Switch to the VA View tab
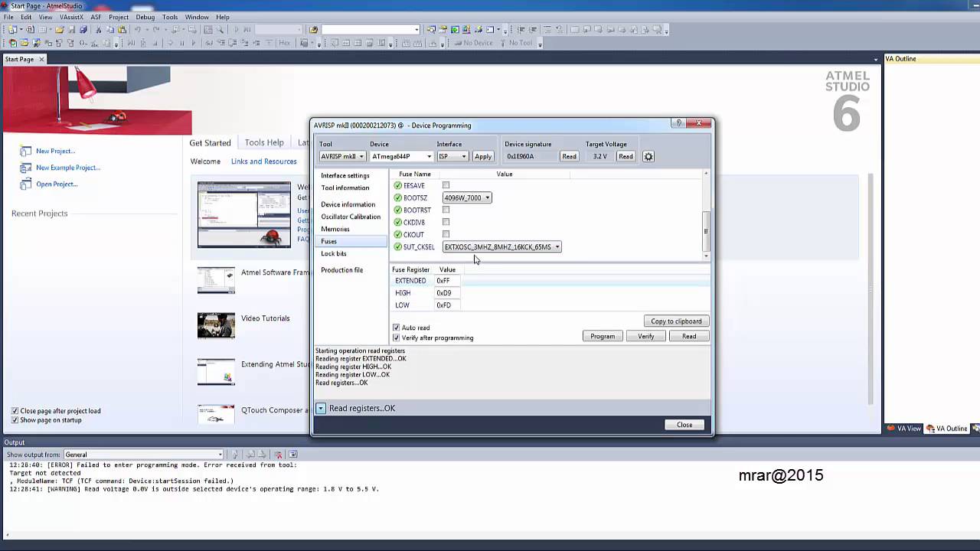This screenshot has width=980, height=551. point(904,429)
